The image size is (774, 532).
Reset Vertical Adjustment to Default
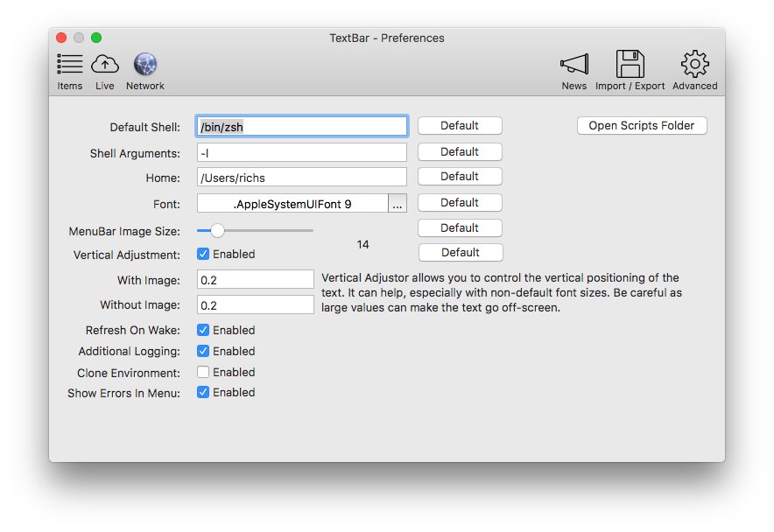point(461,253)
